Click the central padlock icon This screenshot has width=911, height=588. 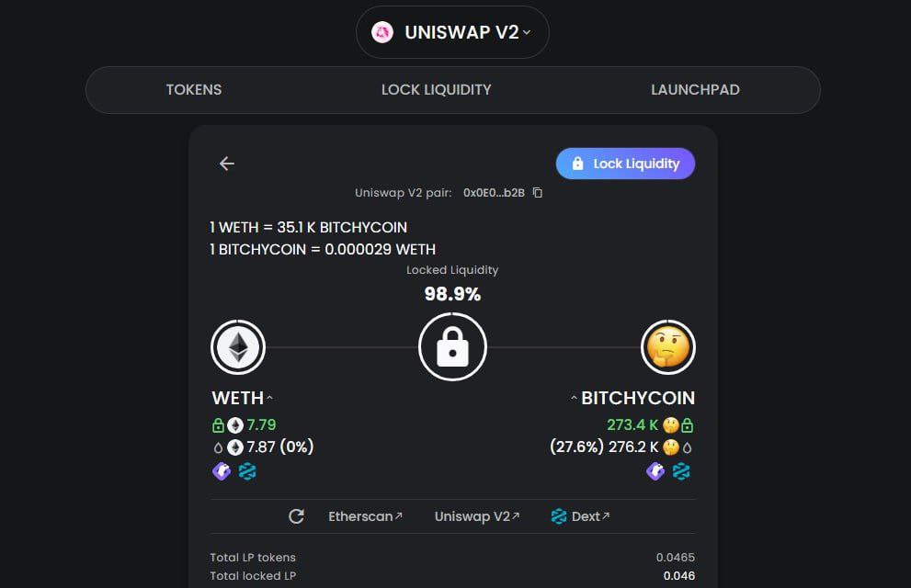point(452,347)
